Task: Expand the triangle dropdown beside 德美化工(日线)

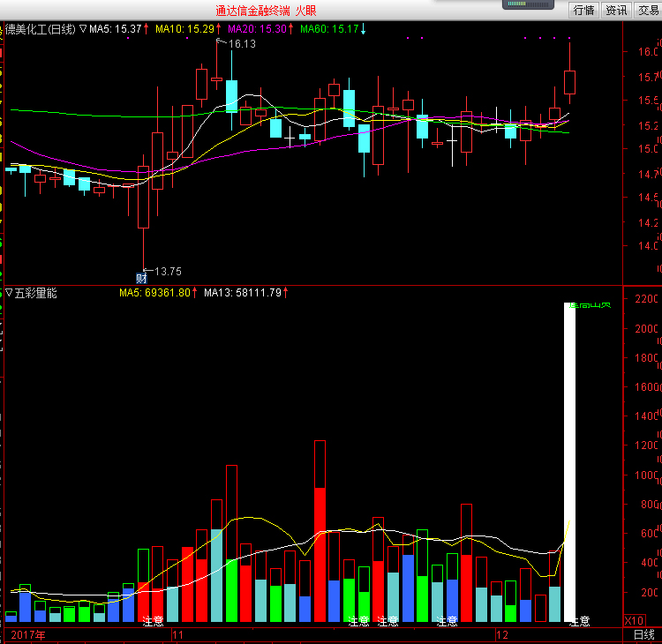Action: click(x=83, y=29)
